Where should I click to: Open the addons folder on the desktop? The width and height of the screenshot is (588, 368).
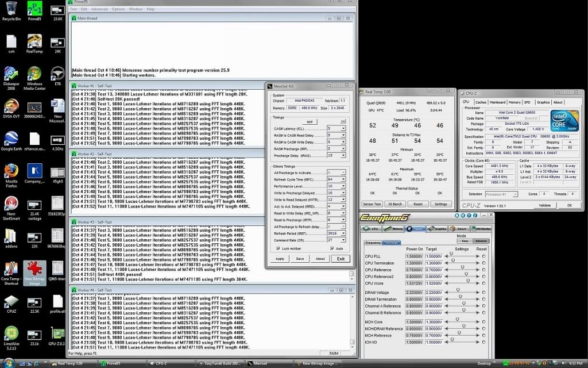[11, 239]
